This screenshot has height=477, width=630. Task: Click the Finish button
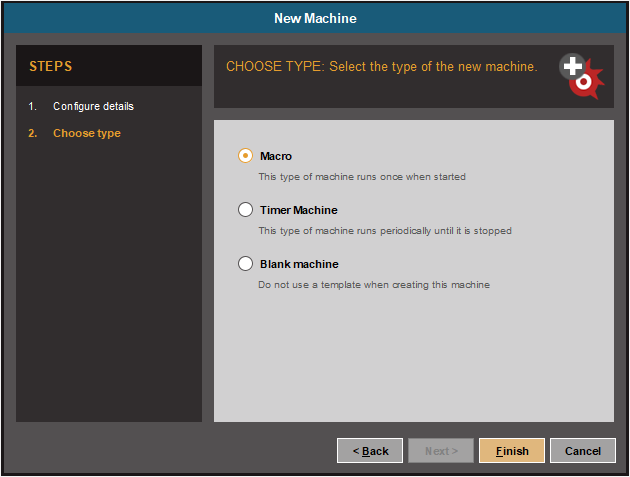[512, 451]
